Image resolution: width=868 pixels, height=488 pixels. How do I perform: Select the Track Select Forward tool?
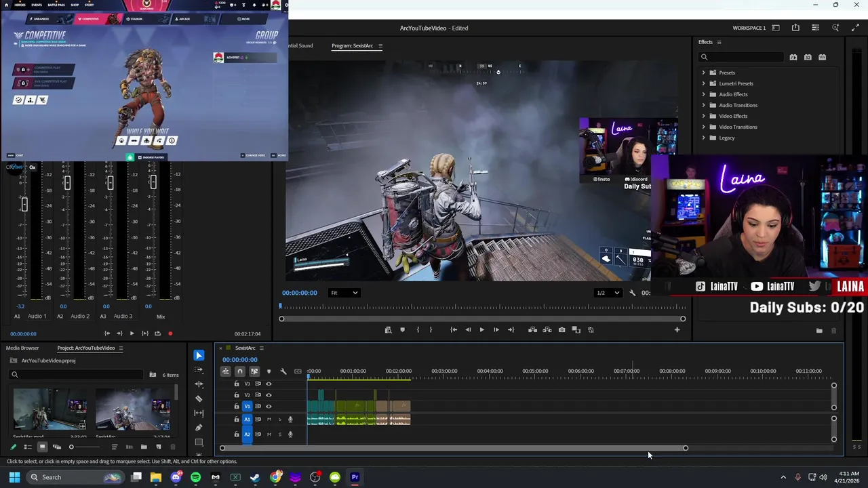point(199,370)
